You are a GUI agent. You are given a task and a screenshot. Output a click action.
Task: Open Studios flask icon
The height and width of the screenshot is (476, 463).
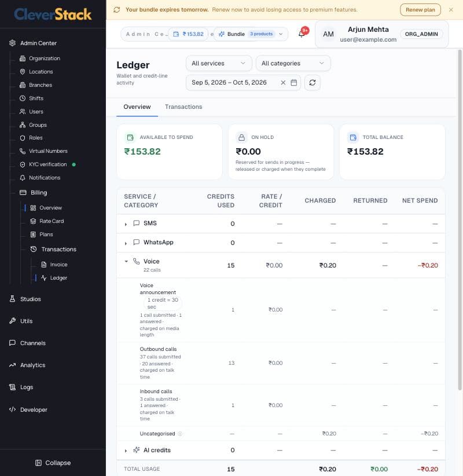click(12, 299)
